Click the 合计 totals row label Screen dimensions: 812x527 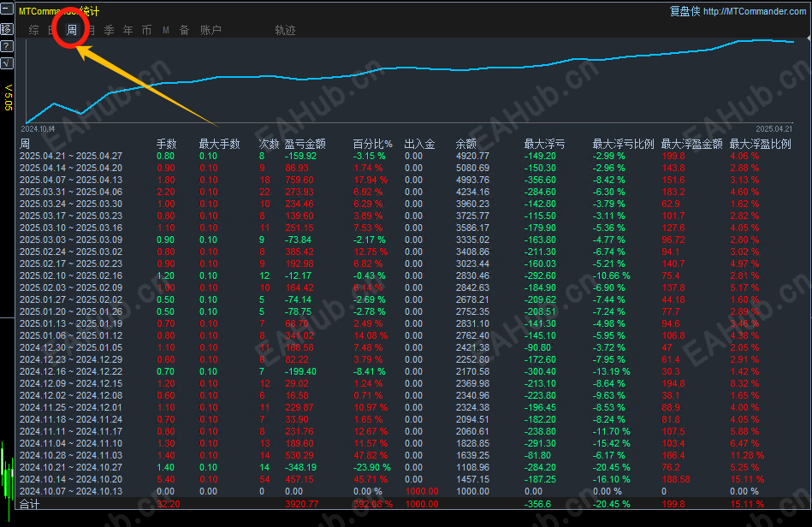[x=29, y=504]
